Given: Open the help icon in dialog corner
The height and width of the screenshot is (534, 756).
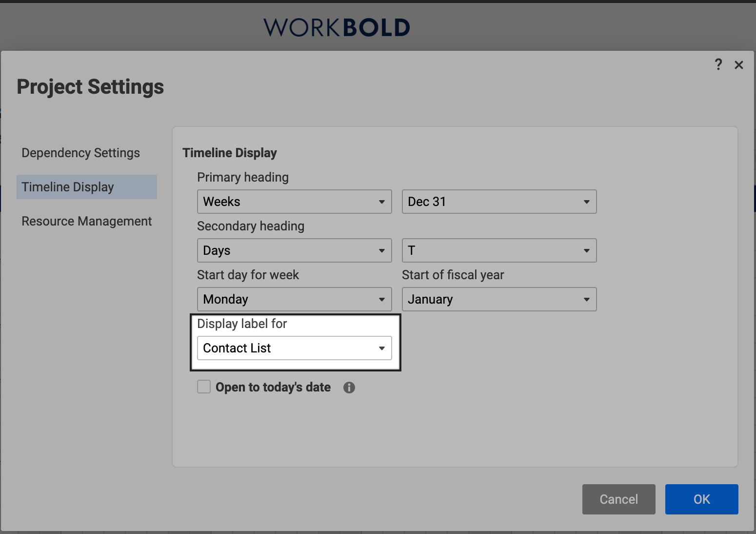Looking at the screenshot, I should (x=718, y=64).
